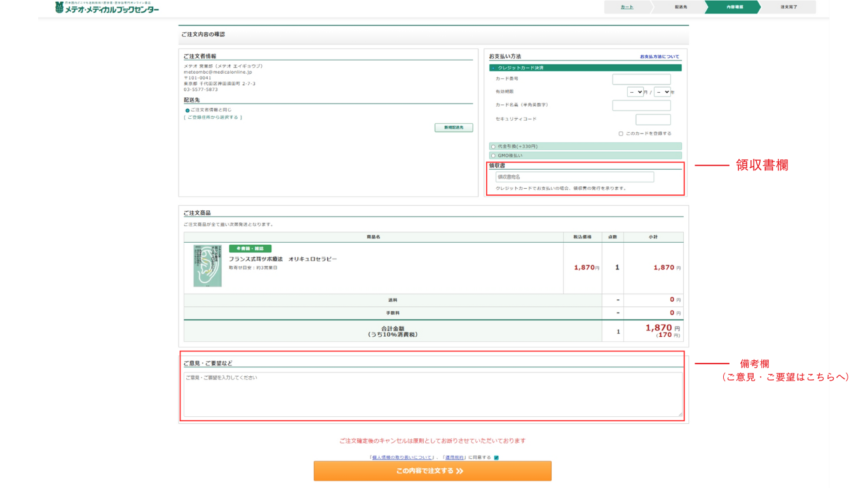This screenshot has height=488, width=868.
Task: Check このカードを登録する checkbox
Action: coord(621,133)
